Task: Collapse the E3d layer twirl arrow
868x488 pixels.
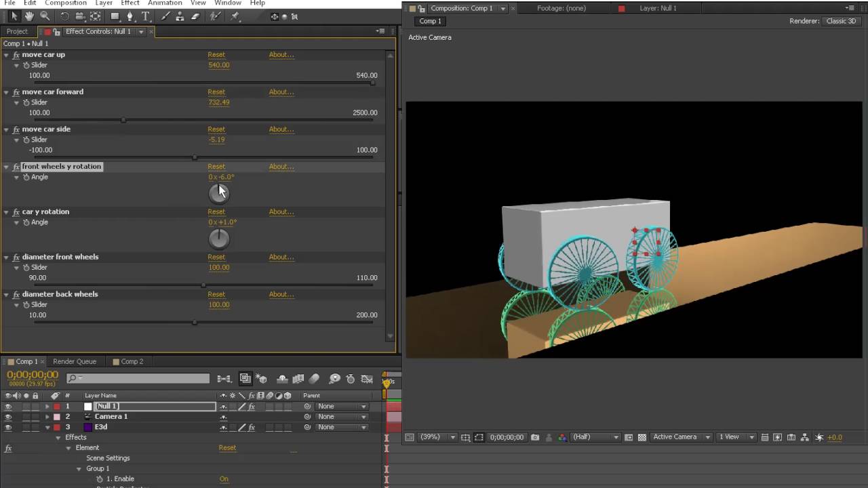Action: point(47,428)
